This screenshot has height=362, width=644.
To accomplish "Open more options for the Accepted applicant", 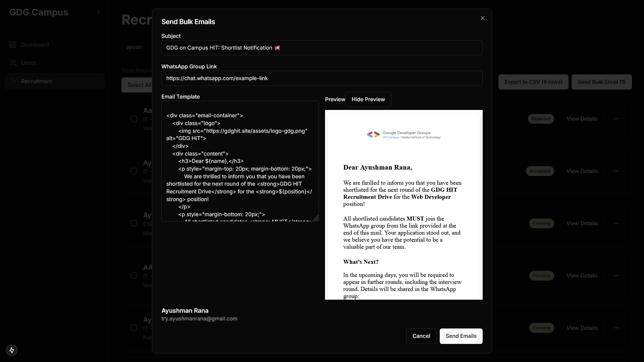I will click(x=616, y=171).
